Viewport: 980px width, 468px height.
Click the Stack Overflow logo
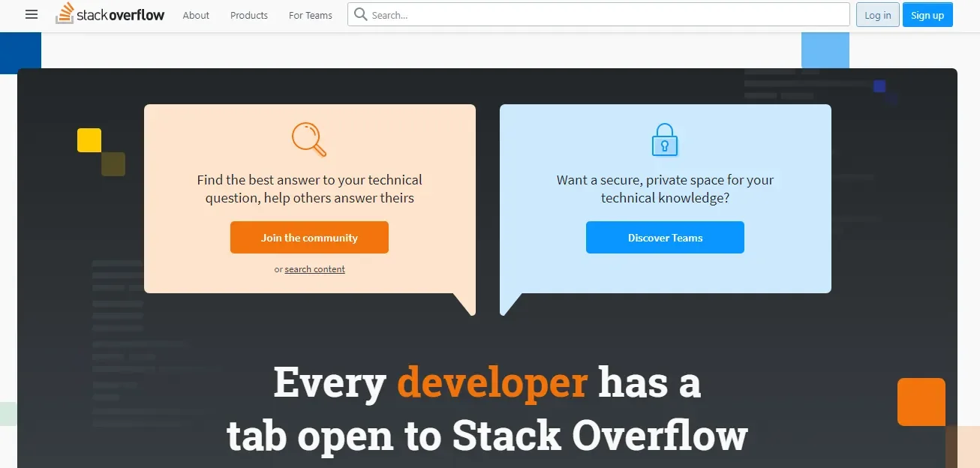110,14
